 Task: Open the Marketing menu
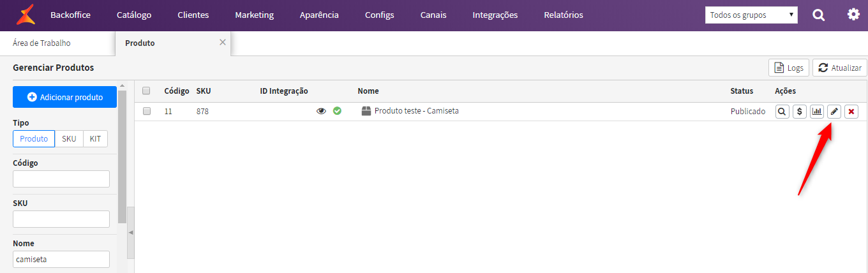pyautogui.click(x=254, y=15)
